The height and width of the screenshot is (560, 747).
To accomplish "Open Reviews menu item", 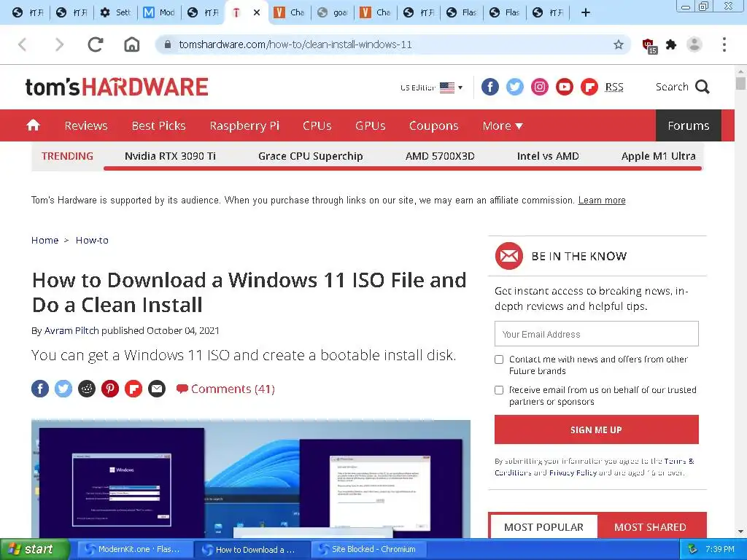I will (86, 125).
